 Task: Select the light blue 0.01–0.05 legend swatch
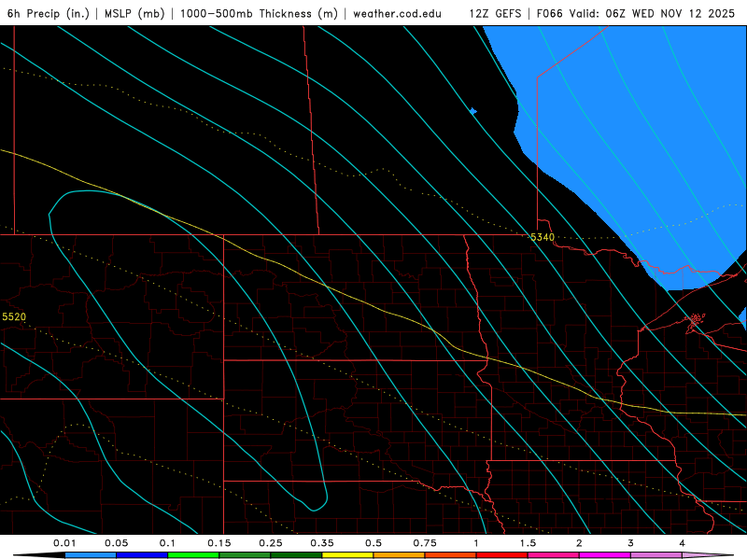(x=91, y=555)
